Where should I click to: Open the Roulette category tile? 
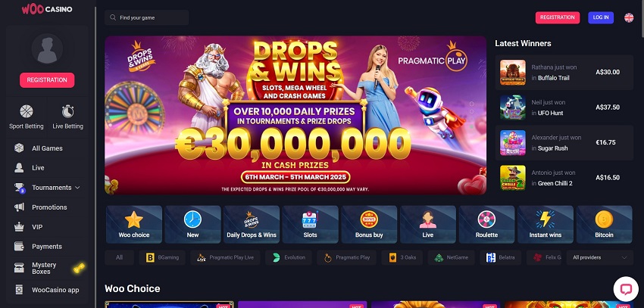pos(486,224)
